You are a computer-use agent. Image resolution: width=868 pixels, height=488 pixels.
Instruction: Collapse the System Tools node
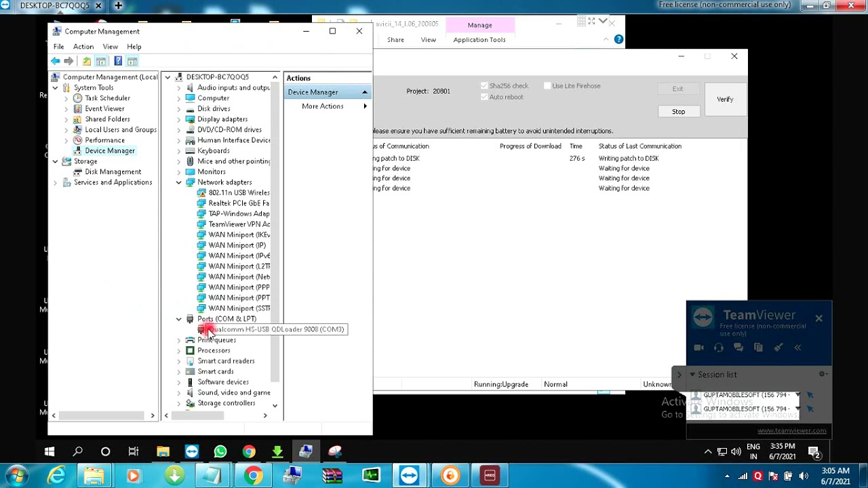(x=56, y=87)
